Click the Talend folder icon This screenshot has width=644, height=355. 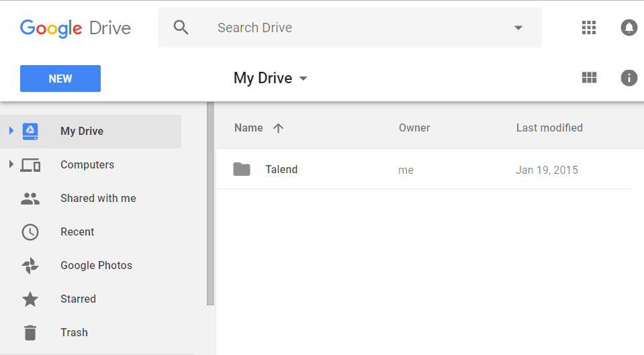242,169
